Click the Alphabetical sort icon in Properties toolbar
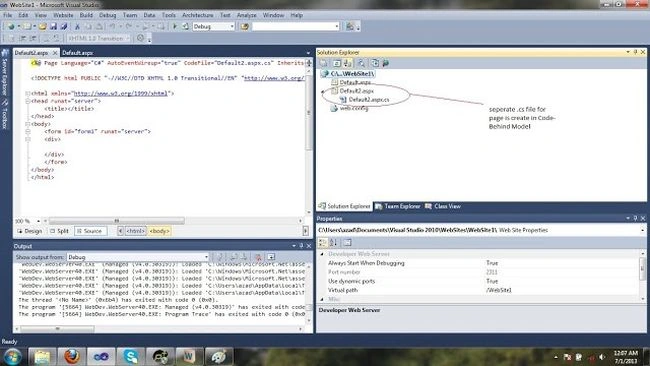 [333, 243]
